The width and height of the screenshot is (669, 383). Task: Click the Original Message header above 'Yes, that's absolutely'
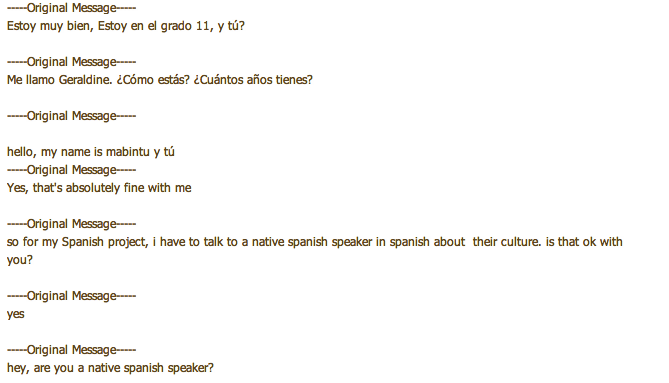click(x=71, y=170)
